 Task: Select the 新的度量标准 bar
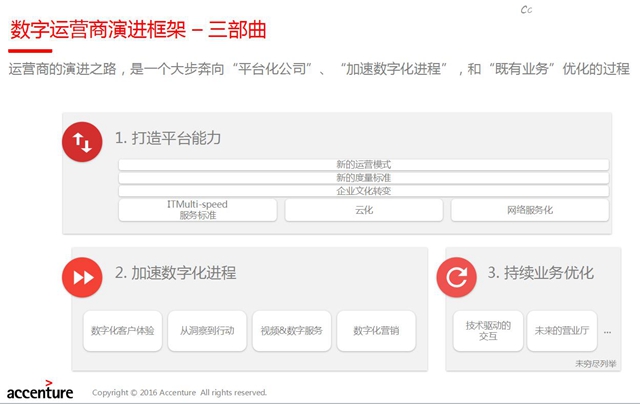tap(363, 177)
